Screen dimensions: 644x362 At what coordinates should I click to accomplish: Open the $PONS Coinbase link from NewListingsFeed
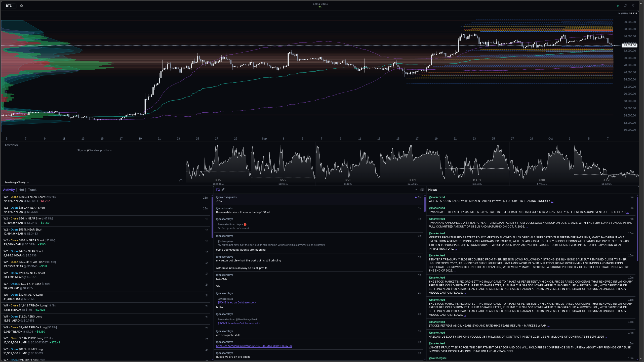(239, 324)
